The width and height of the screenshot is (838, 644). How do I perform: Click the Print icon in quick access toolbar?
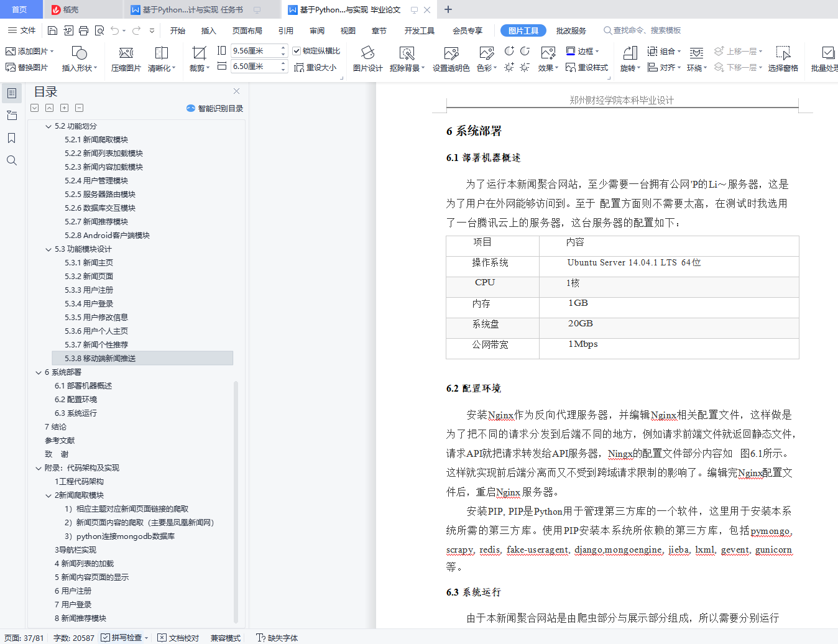83,30
